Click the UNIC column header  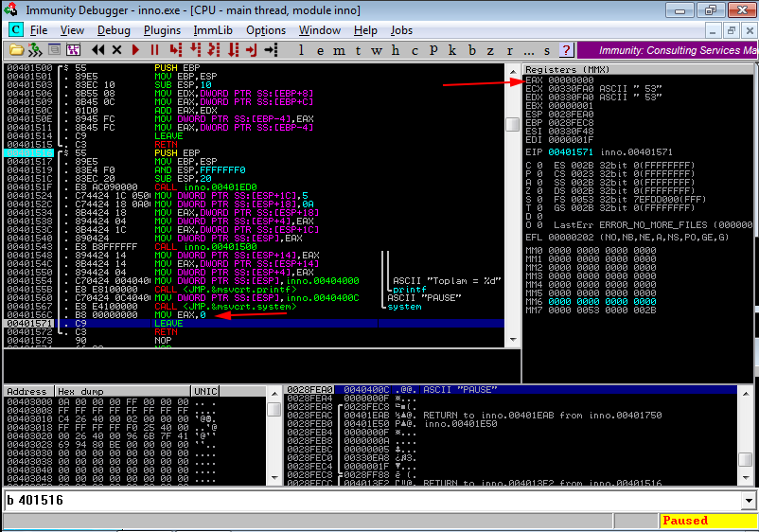click(x=205, y=391)
